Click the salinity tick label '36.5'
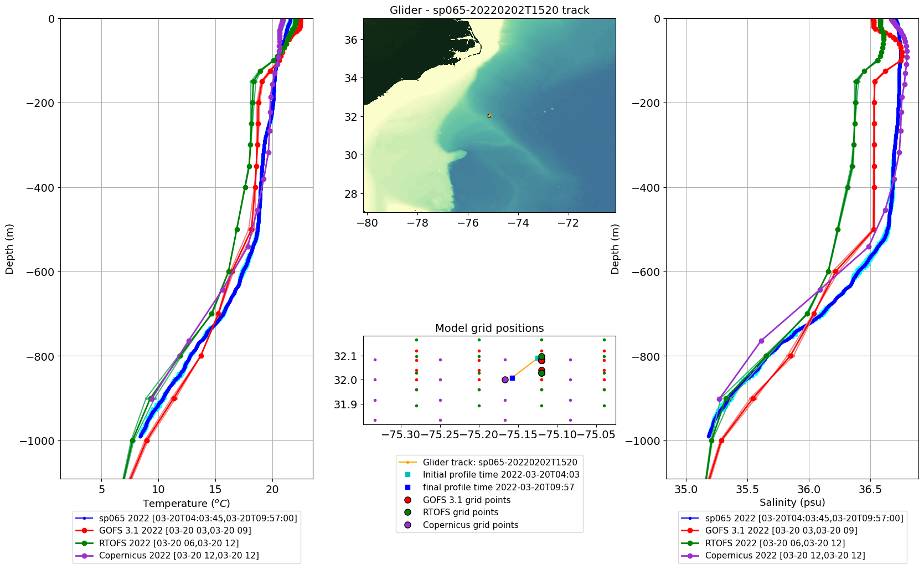 [x=870, y=489]
